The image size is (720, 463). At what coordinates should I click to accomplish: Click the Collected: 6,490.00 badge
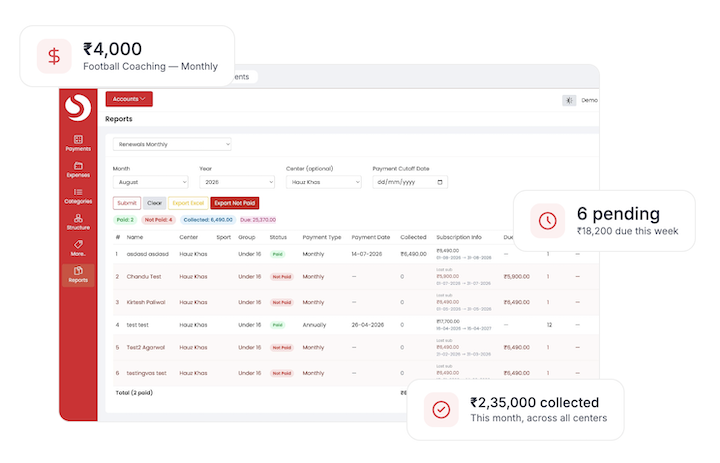(208, 220)
